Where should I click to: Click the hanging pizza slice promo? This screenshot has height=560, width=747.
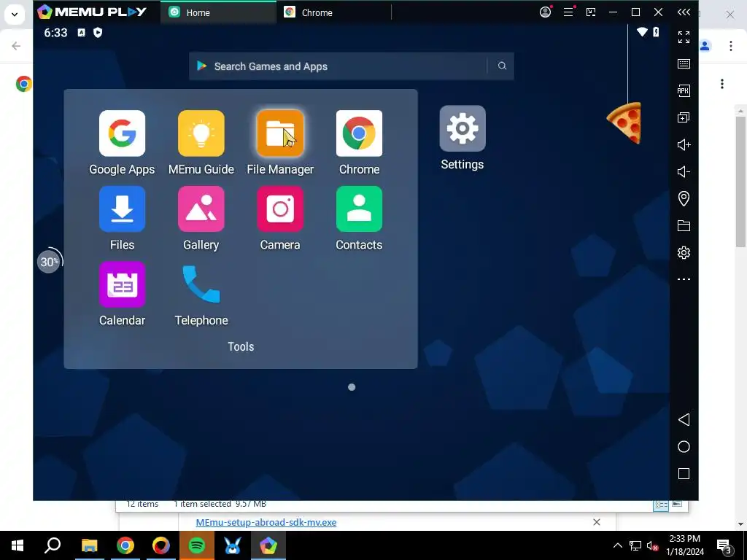[x=624, y=122]
